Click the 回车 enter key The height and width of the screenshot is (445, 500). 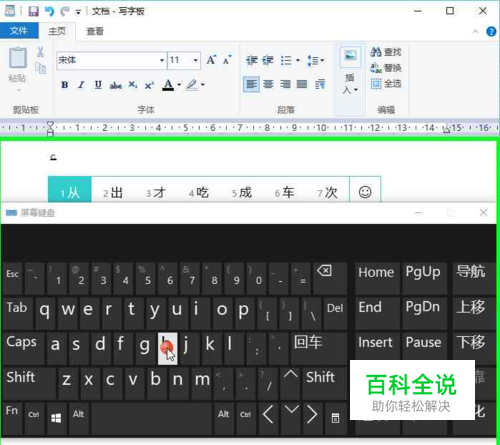pos(319,348)
